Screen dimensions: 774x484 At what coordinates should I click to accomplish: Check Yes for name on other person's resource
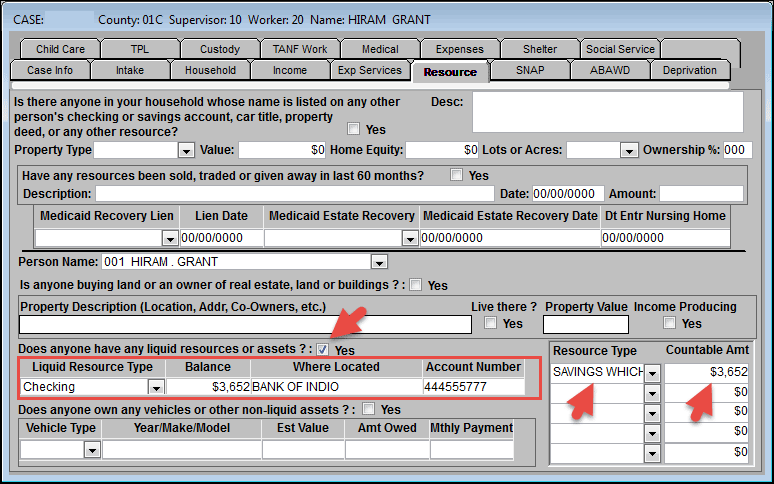pyautogui.click(x=353, y=129)
